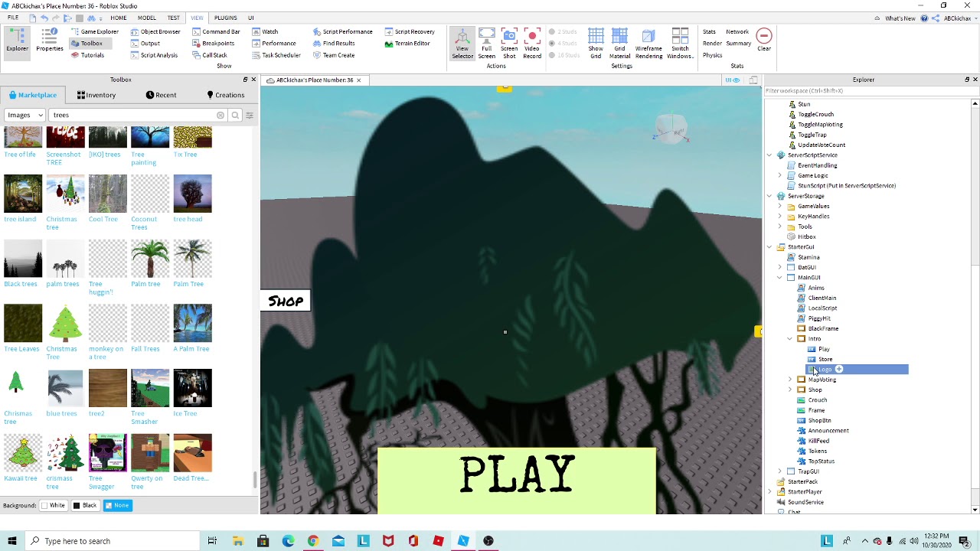Open Toolbox search filter options
Screen dimensions: 980x551
click(x=250, y=115)
